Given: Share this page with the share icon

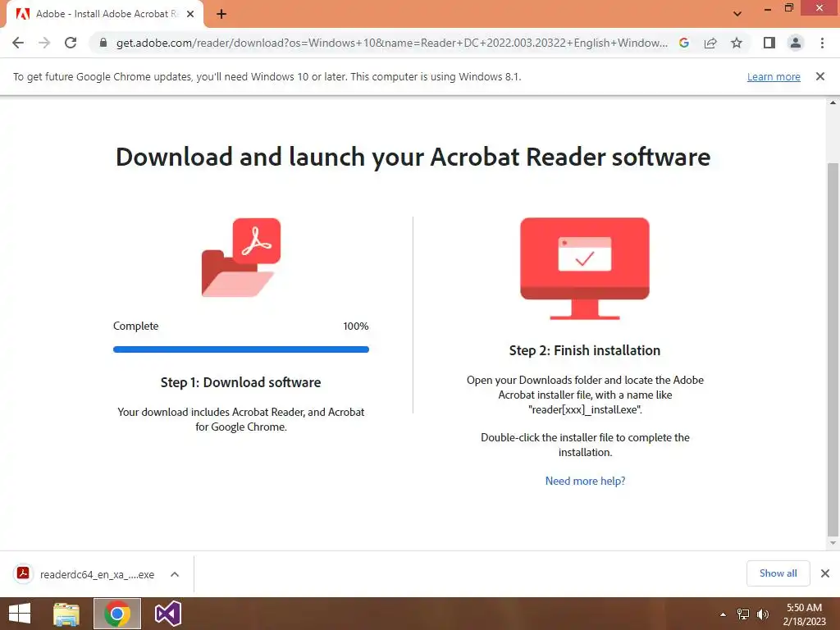Looking at the screenshot, I should coord(710,43).
